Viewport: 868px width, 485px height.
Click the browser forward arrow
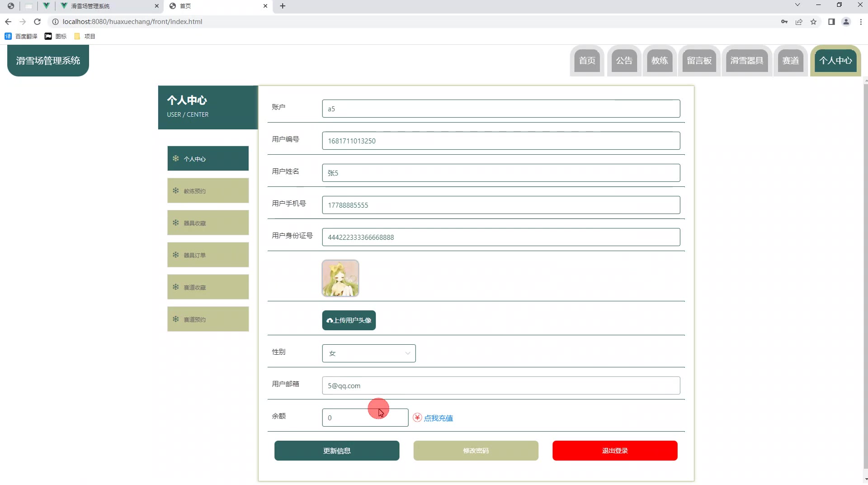click(23, 22)
